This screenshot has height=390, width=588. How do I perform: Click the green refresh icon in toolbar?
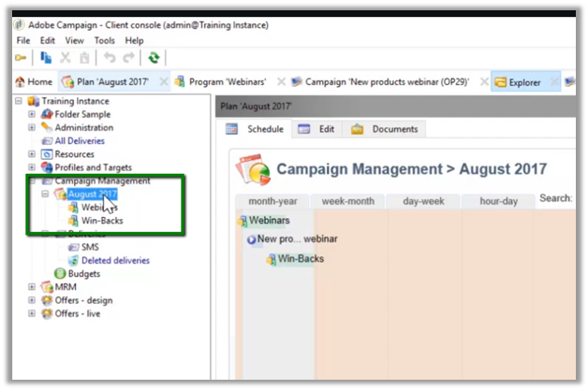154,58
